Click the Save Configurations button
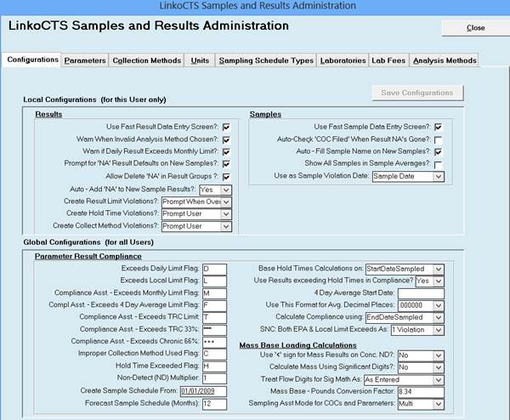The image size is (510, 420). (417, 93)
